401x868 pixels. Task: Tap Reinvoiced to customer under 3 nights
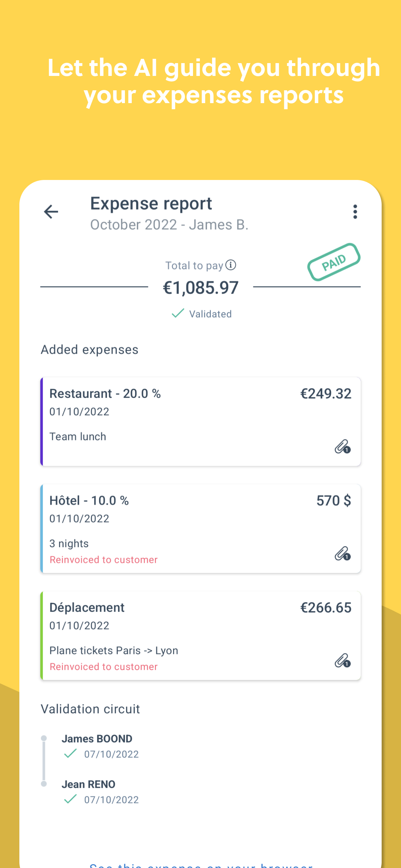click(x=104, y=560)
